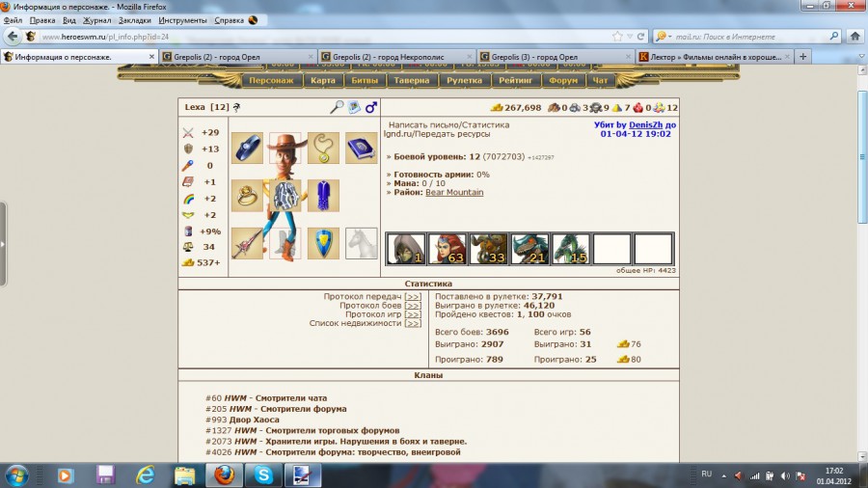This screenshot has width=868, height=488.
Task: Open the Персонаж game menu
Action: pos(271,80)
